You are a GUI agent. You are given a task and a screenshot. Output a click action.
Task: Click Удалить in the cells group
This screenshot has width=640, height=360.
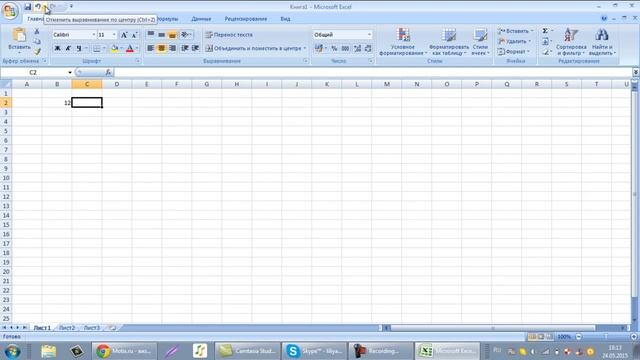pos(513,42)
